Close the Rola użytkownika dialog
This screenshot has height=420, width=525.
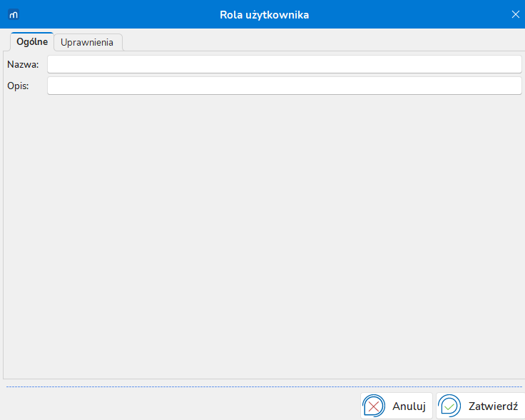[515, 14]
